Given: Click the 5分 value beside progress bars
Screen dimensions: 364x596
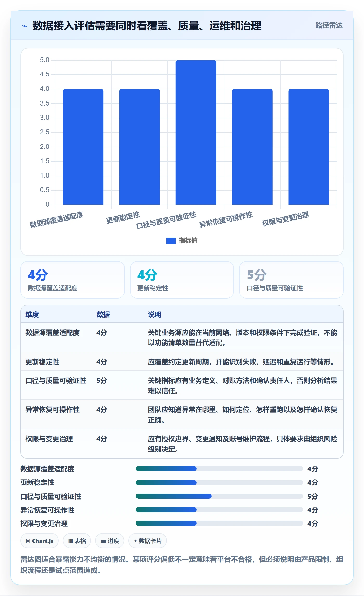Looking at the screenshot, I should pos(313,496).
